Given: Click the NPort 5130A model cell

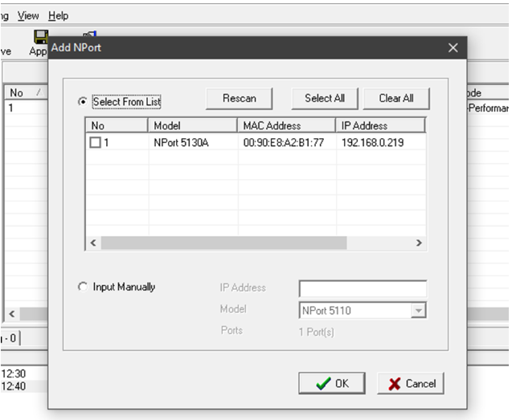Looking at the screenshot, I should 181,143.
